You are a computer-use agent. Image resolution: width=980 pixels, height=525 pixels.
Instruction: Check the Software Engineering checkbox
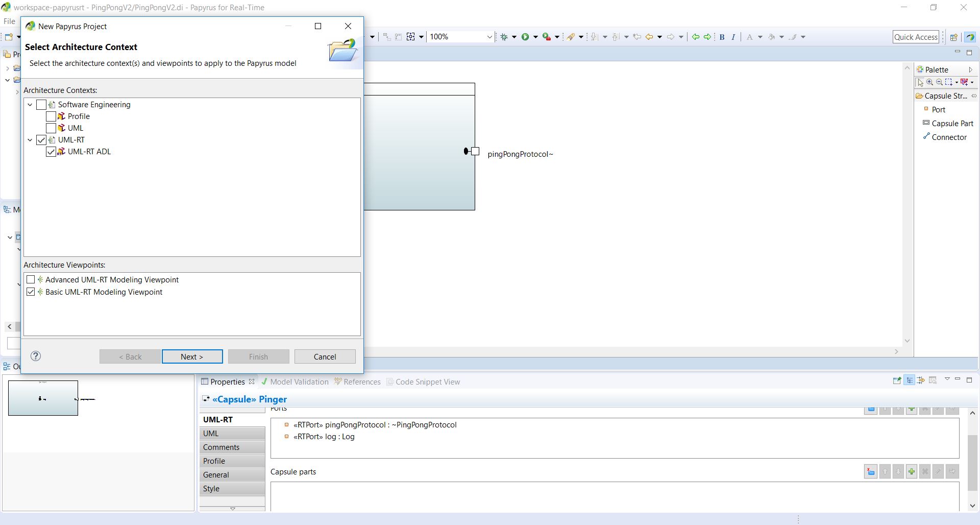[41, 105]
